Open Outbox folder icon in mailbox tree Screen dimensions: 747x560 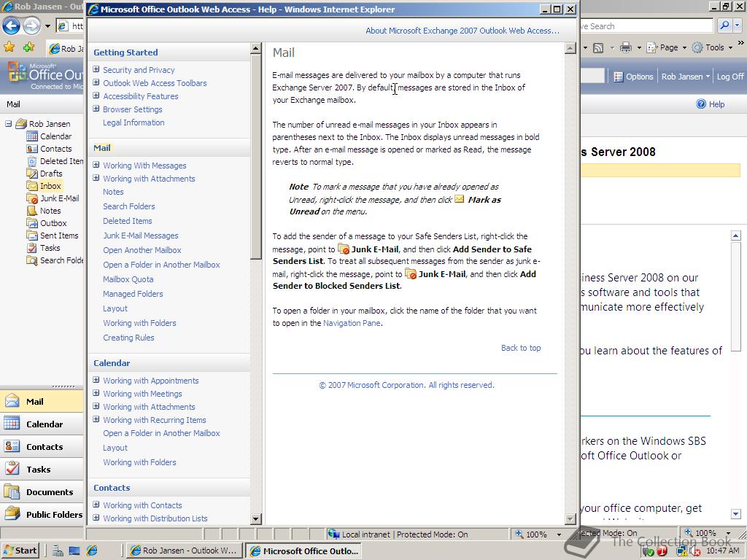[x=32, y=223]
